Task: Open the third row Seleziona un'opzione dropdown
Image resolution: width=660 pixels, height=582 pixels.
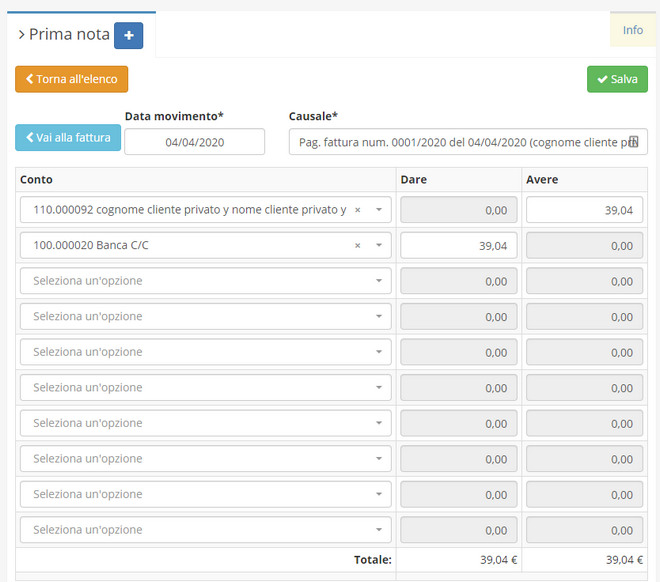Action: coord(204,281)
